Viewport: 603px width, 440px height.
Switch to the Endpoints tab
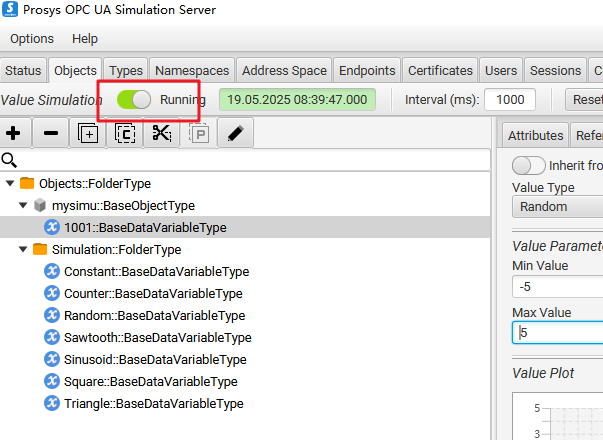[x=367, y=71]
